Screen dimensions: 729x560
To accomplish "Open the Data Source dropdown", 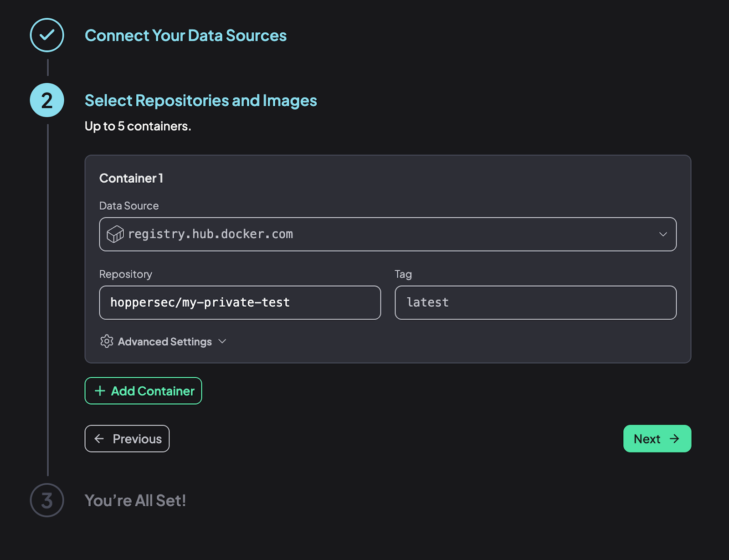I will 387,234.
